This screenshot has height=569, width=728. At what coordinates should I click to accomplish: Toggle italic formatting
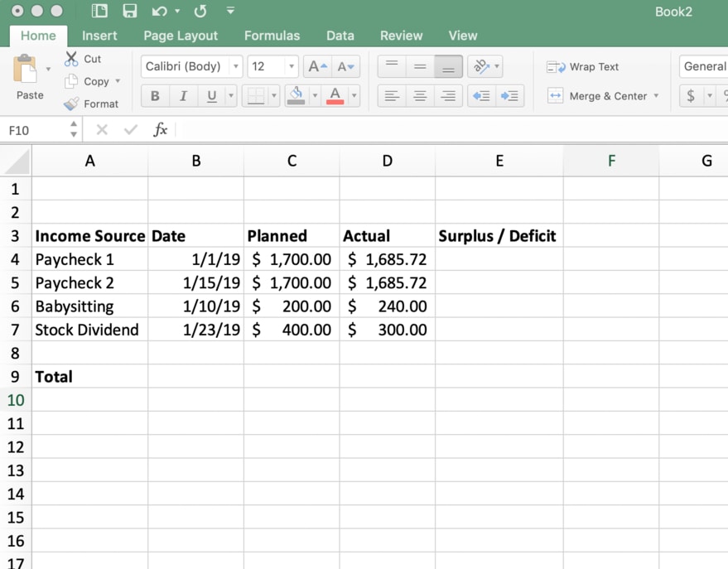(183, 95)
